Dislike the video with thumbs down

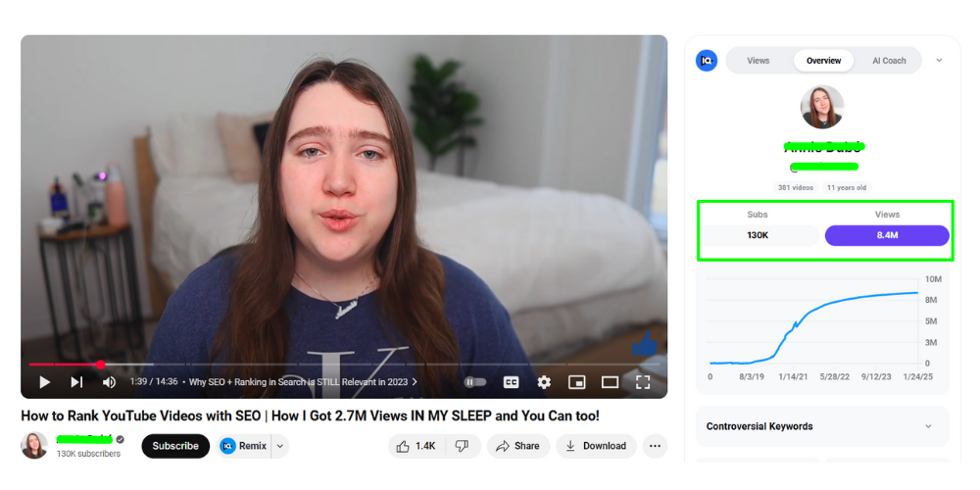click(x=462, y=446)
